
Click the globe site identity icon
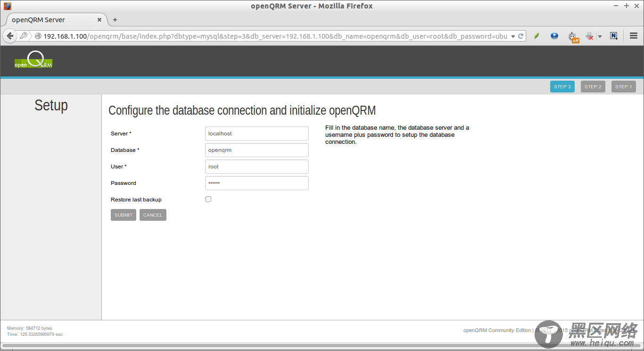click(38, 36)
